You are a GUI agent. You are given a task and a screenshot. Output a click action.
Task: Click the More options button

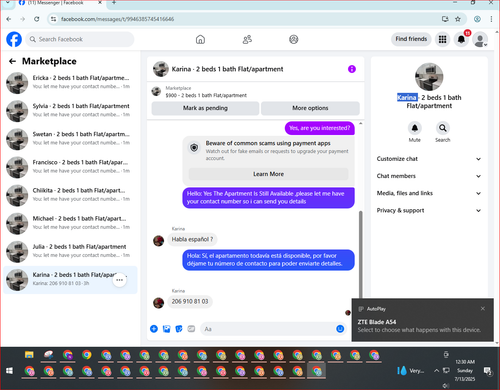[x=310, y=108]
